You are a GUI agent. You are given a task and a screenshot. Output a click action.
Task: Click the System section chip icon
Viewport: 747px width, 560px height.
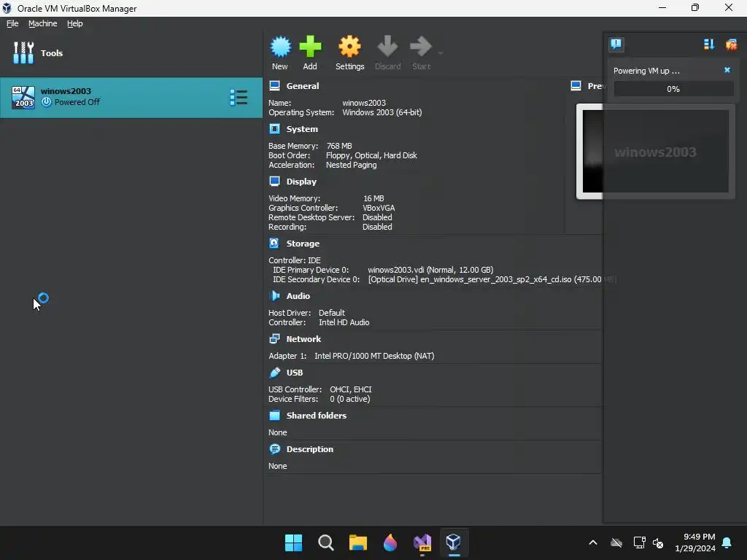[274, 128]
